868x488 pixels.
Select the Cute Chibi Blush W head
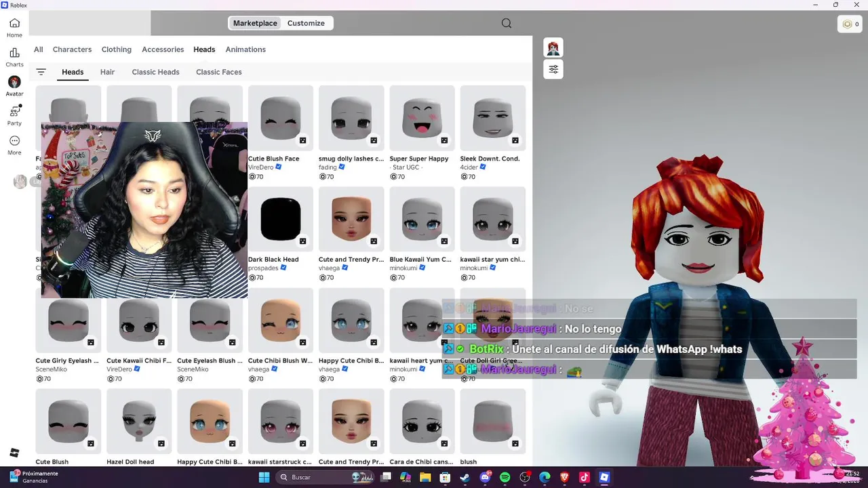point(281,321)
